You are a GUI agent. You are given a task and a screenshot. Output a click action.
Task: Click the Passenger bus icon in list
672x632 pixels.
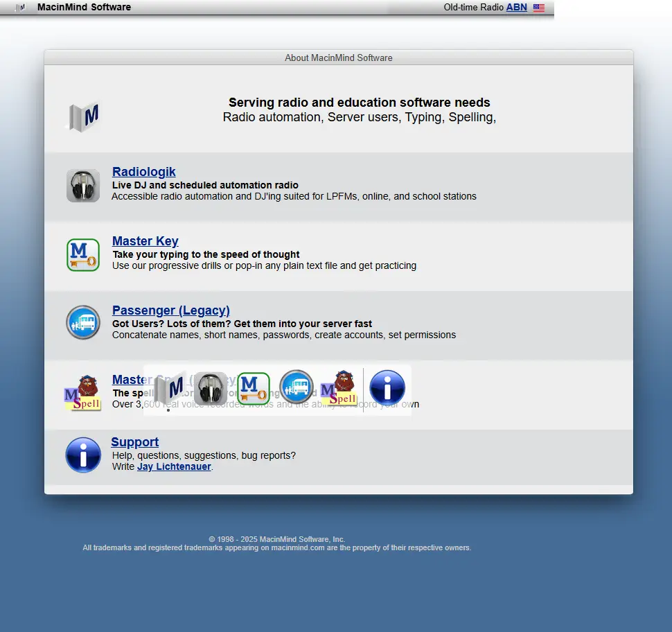[83, 322]
